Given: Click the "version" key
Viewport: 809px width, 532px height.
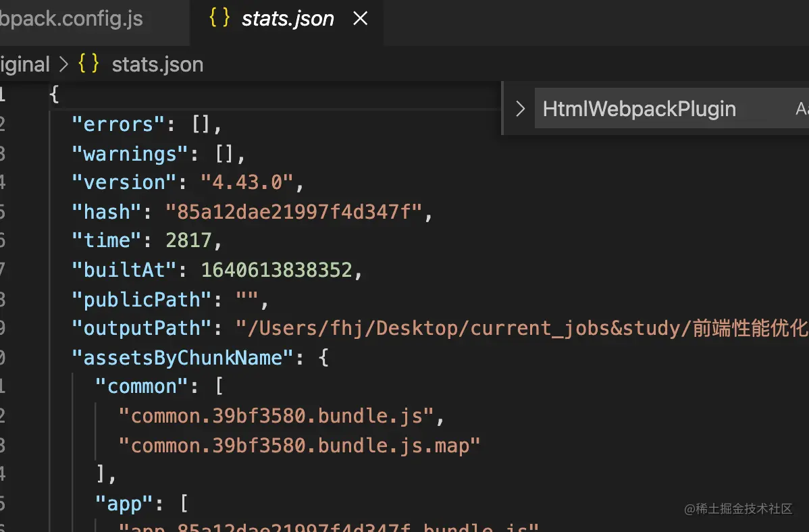Looking at the screenshot, I should coord(124,182).
